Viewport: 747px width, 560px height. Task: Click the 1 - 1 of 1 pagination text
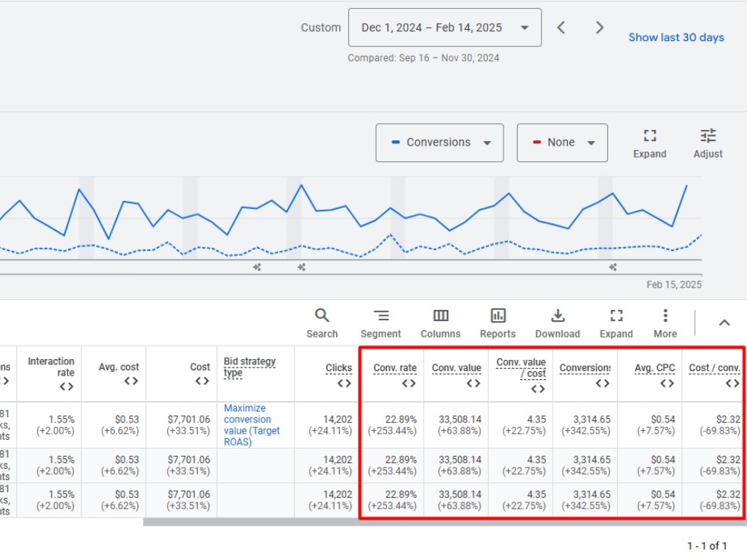point(707,546)
